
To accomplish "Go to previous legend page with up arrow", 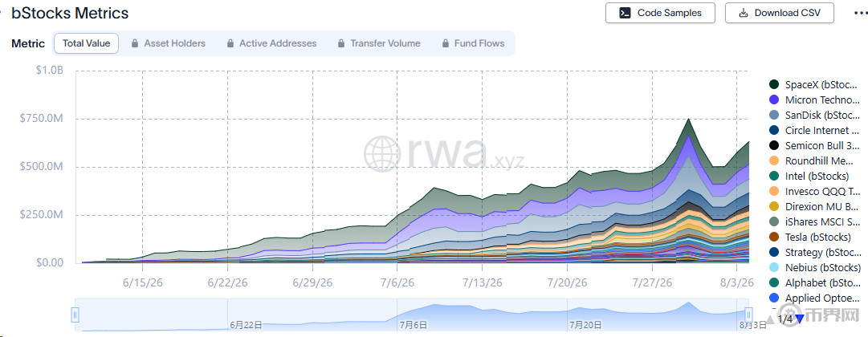I will [771, 319].
